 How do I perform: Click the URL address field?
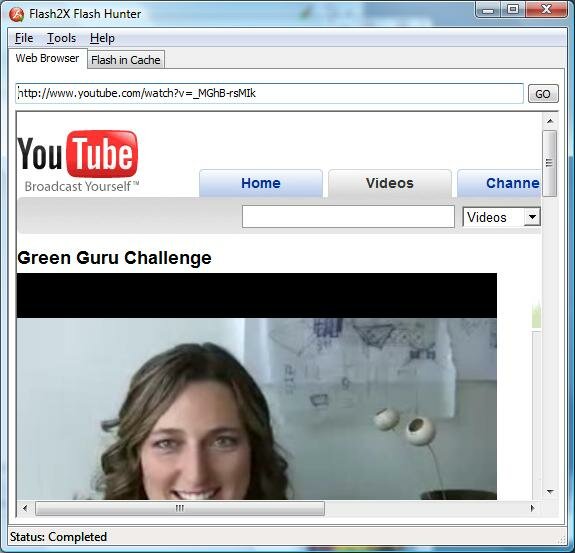[x=270, y=94]
